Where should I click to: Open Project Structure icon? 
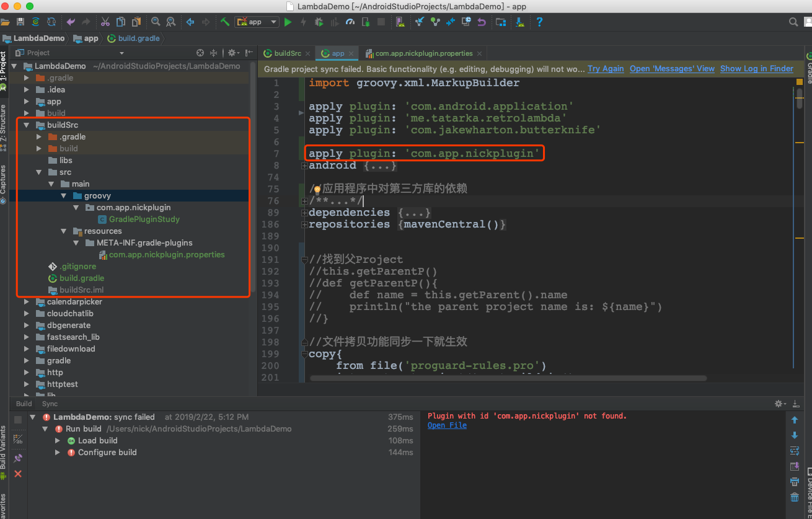pyautogui.click(x=501, y=22)
